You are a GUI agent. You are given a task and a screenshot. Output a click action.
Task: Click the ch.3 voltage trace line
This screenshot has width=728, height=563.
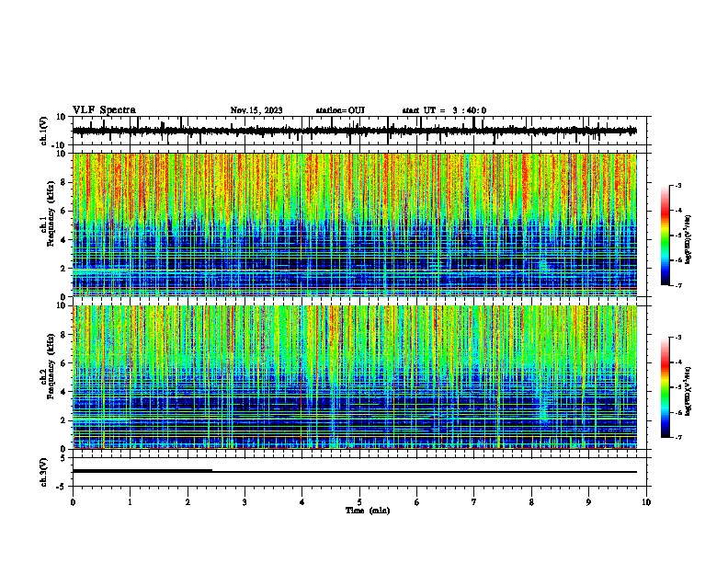pyautogui.click(x=355, y=472)
